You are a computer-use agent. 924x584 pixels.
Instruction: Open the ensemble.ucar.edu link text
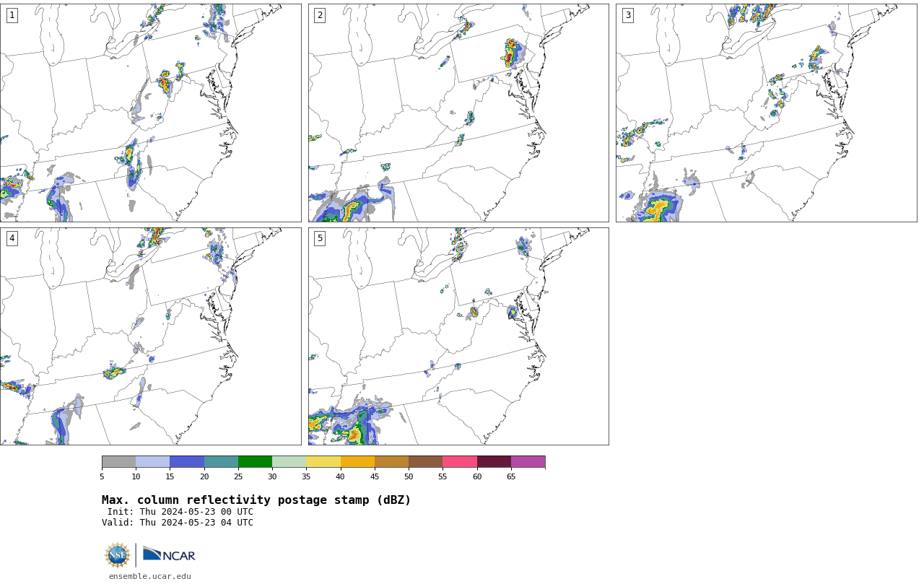150,576
